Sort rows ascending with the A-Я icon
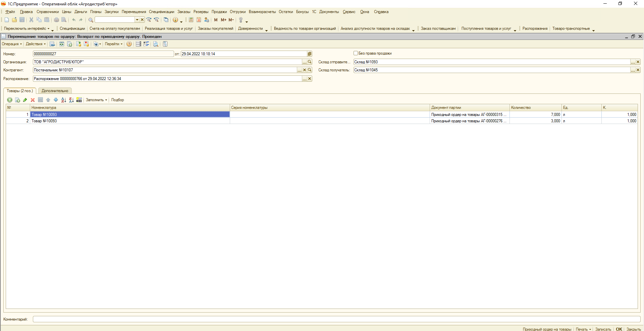This screenshot has width=644, height=331. point(63,100)
